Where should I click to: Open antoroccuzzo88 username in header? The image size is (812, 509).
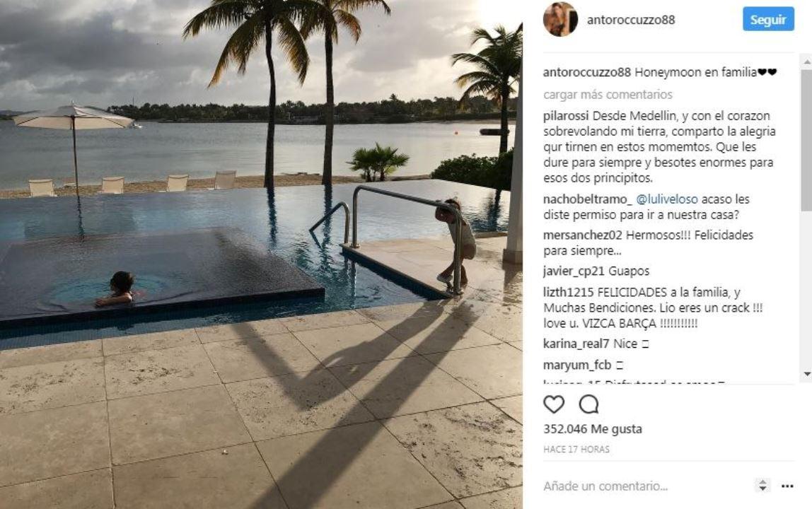tap(631, 20)
